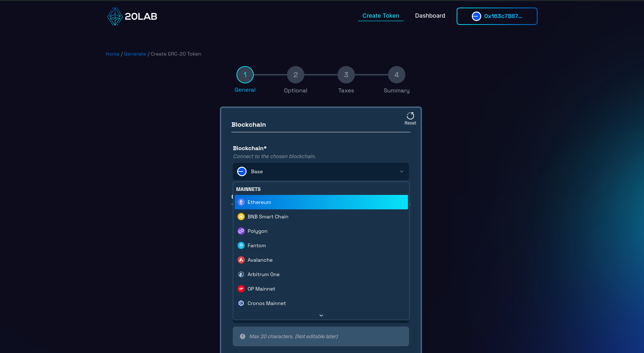The image size is (644, 353).
Task: Click the Ethereum coin icon in list
Action: click(x=241, y=202)
